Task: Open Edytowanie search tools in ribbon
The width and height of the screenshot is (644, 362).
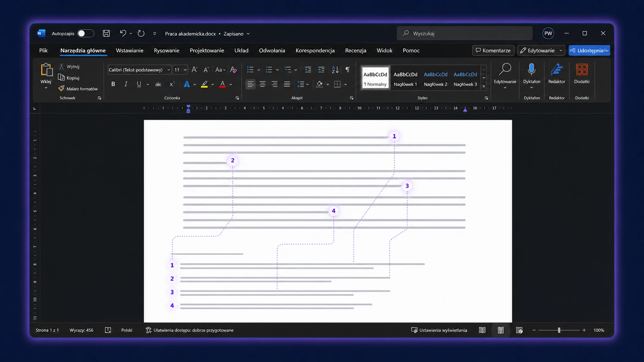Action: coord(505,76)
